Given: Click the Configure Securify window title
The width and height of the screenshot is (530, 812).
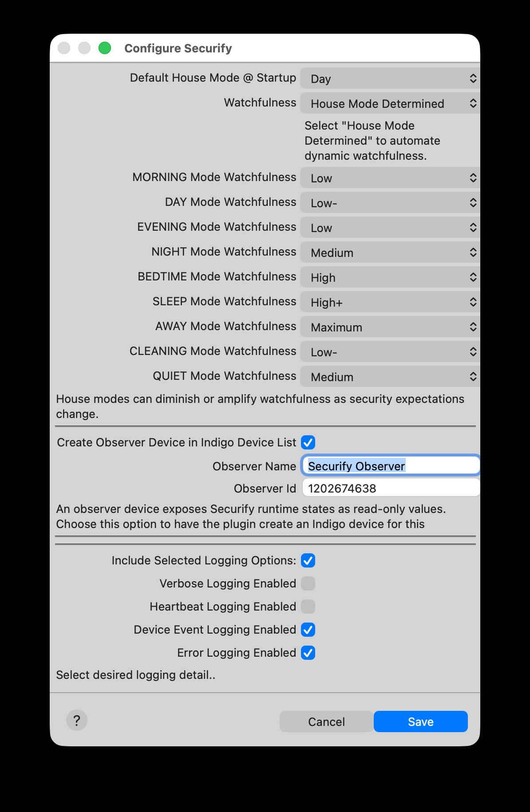Looking at the screenshot, I should (x=178, y=48).
